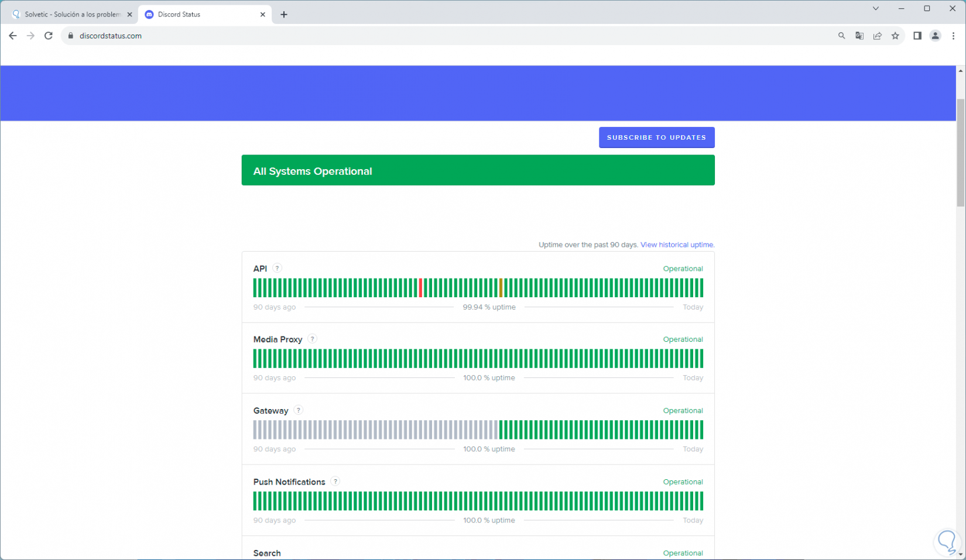Click the padlock site info icon
The image size is (966, 560).
tap(71, 36)
